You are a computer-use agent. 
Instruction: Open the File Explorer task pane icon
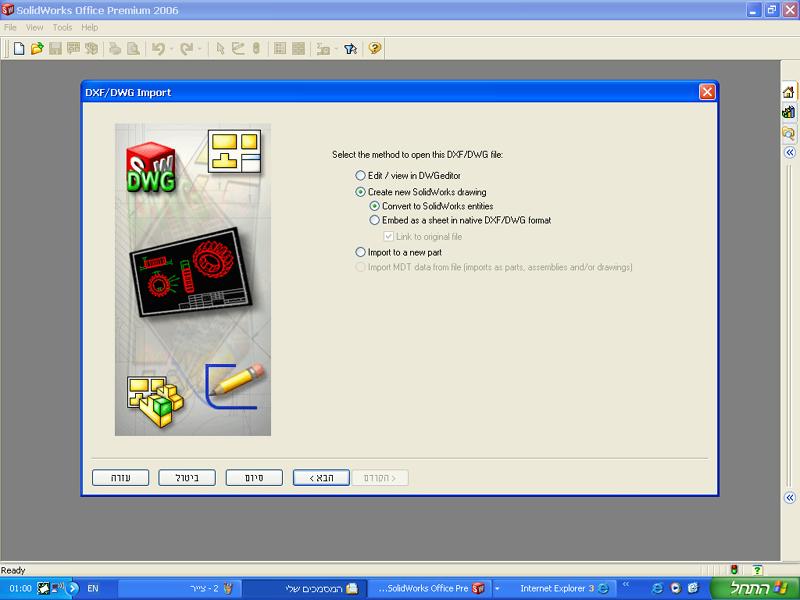(x=788, y=132)
